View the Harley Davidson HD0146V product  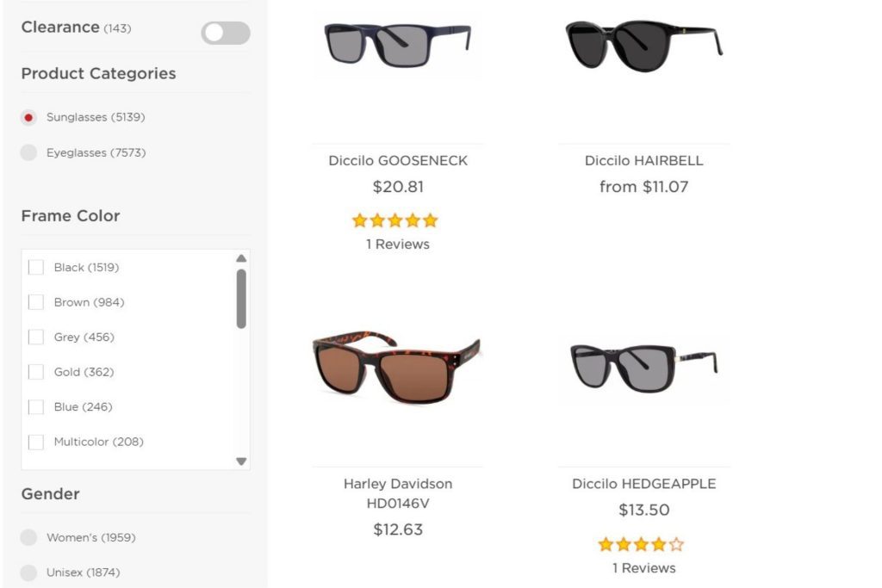[x=396, y=492]
